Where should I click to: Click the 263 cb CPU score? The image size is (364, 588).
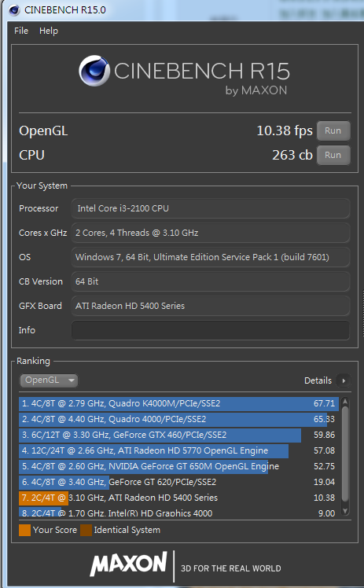[x=292, y=155]
